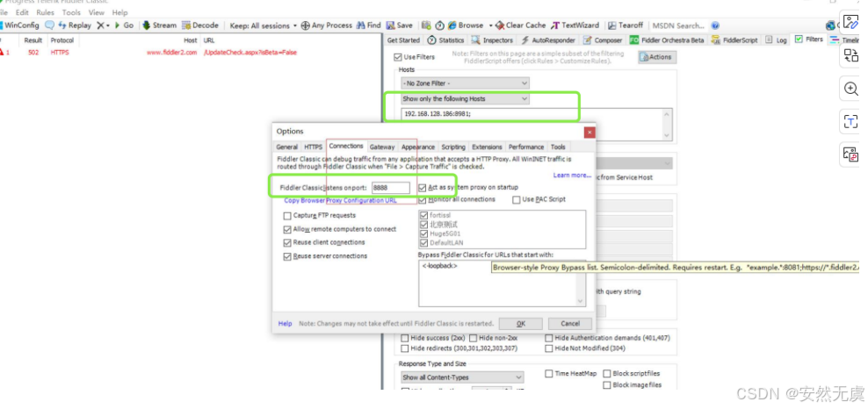Click the image edit icon in right sidebar
Viewport: 868px width, 409px height.
850,22
